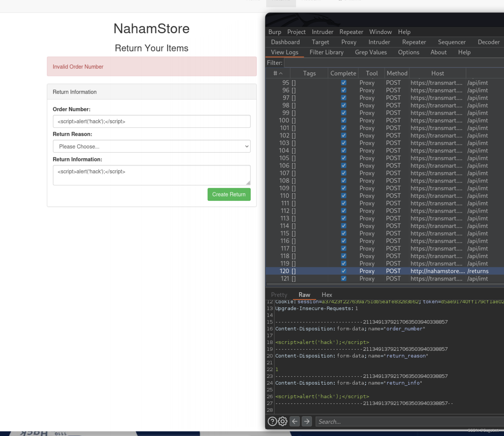504x436 pixels.
Task: Switch to the Decoder tab
Action: click(x=488, y=42)
